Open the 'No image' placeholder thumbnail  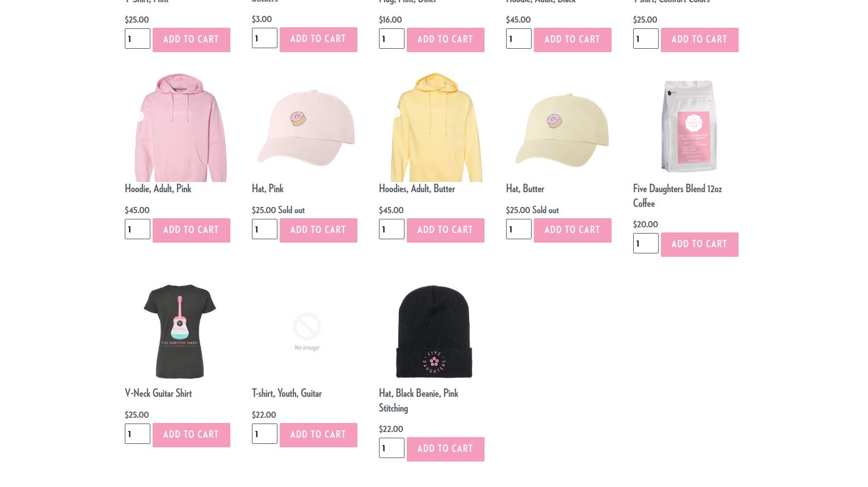(306, 331)
